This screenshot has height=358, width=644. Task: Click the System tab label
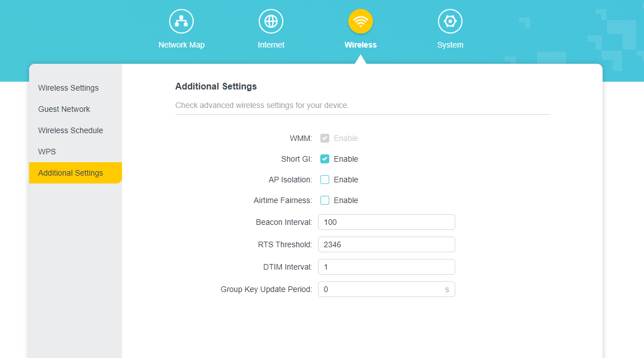pyautogui.click(x=450, y=45)
